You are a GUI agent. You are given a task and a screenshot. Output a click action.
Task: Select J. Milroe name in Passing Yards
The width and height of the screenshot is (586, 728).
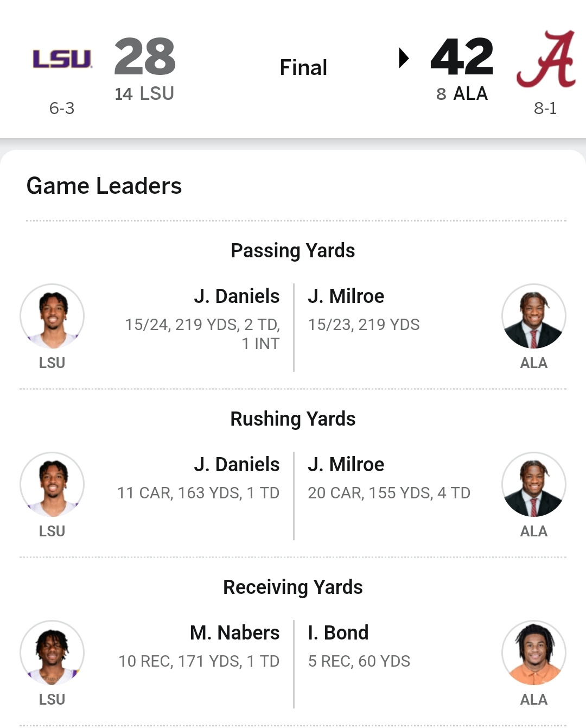[346, 296]
